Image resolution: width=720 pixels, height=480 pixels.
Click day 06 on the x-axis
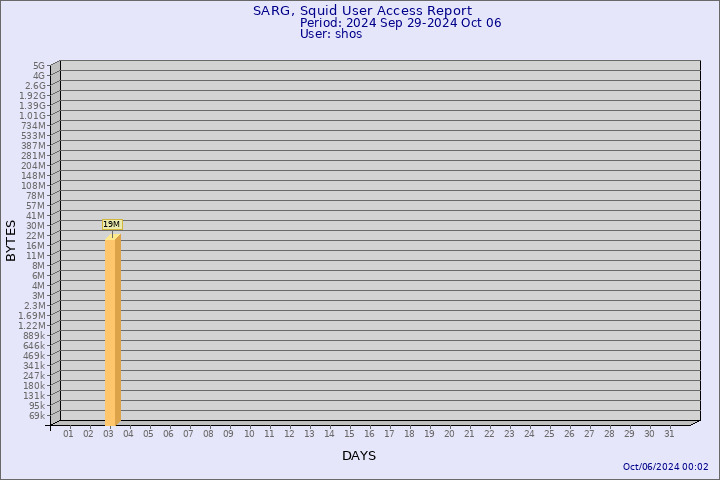click(168, 434)
